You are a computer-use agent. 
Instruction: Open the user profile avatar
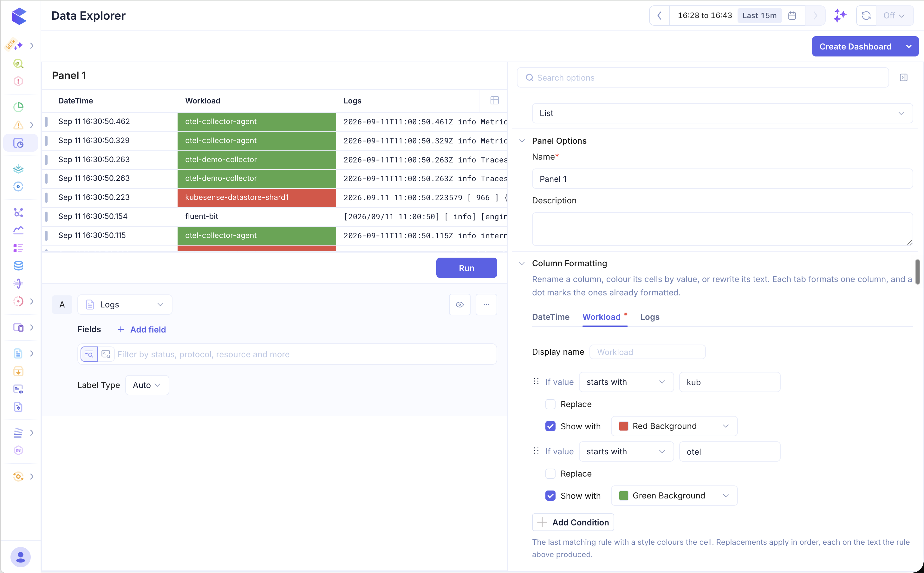[x=20, y=557]
